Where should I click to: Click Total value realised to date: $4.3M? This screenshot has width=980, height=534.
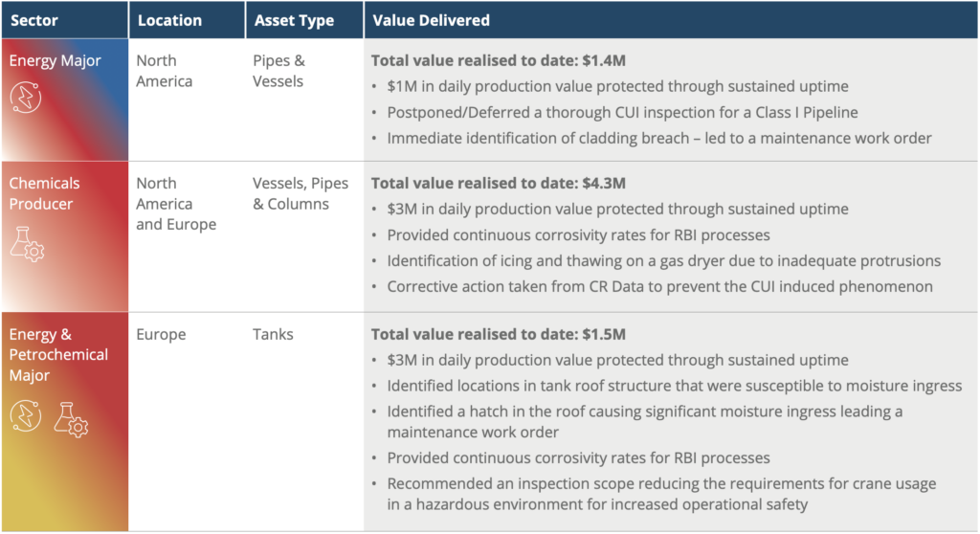498,183
